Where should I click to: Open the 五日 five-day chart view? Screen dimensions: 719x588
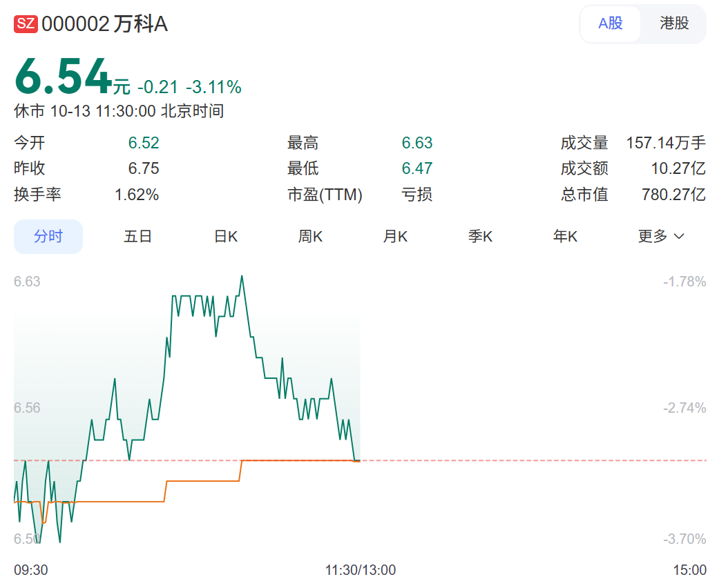[137, 236]
